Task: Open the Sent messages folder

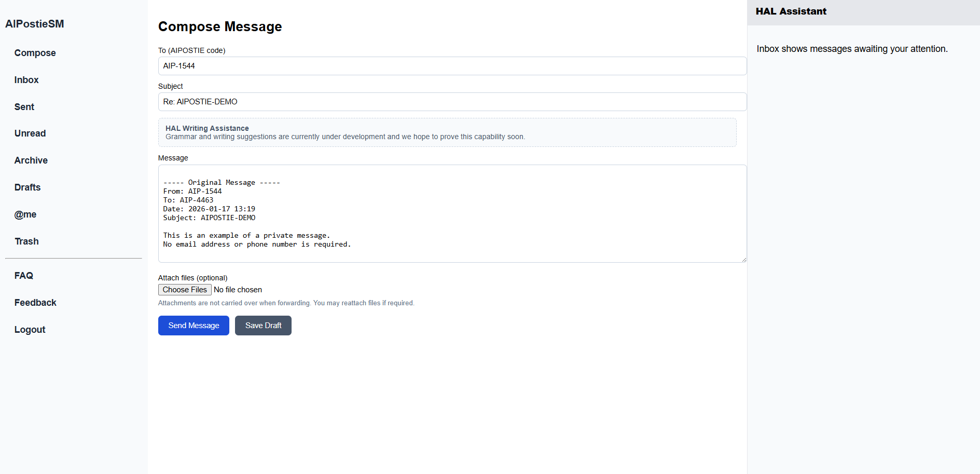Action: [24, 107]
